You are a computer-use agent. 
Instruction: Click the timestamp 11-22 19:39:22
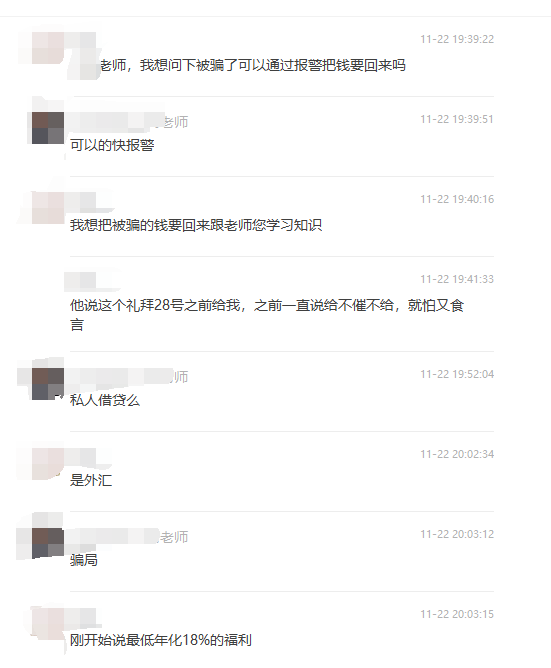(457, 39)
